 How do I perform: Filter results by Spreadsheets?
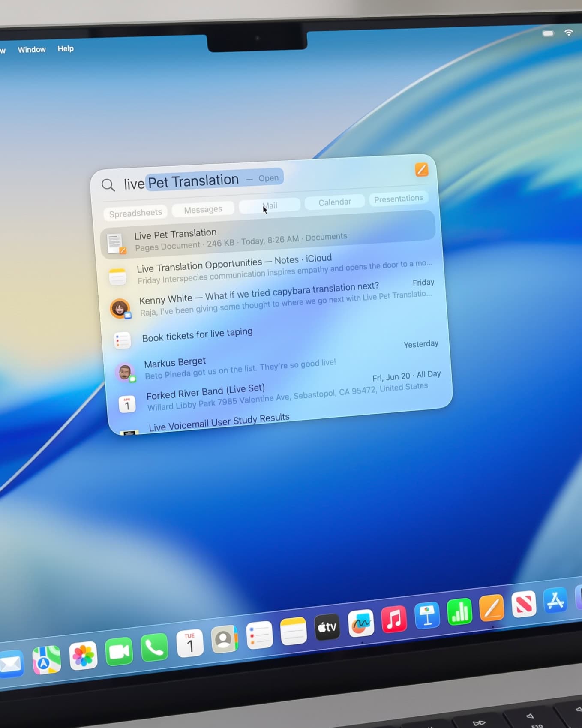click(135, 213)
